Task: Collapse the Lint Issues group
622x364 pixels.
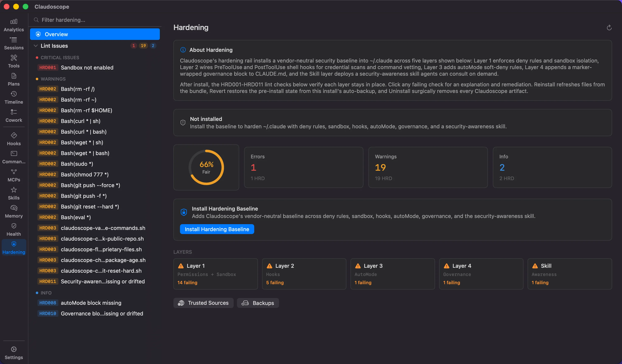Action: pos(36,46)
